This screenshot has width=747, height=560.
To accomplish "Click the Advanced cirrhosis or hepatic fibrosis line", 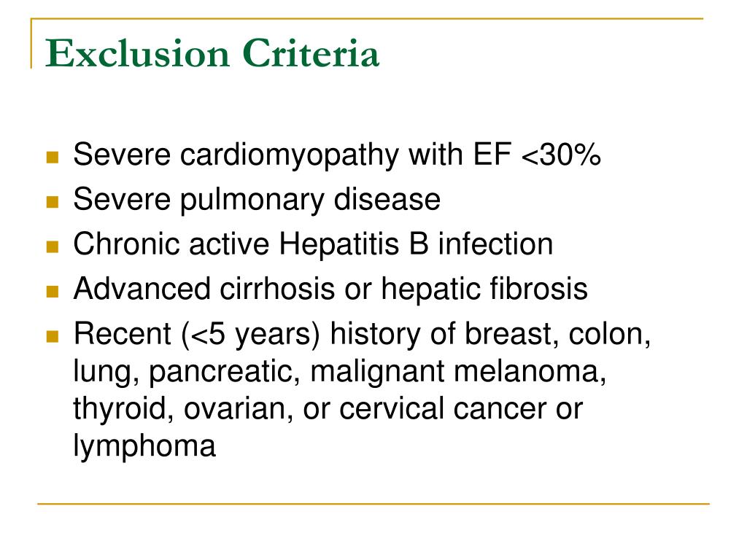I will (330, 289).
